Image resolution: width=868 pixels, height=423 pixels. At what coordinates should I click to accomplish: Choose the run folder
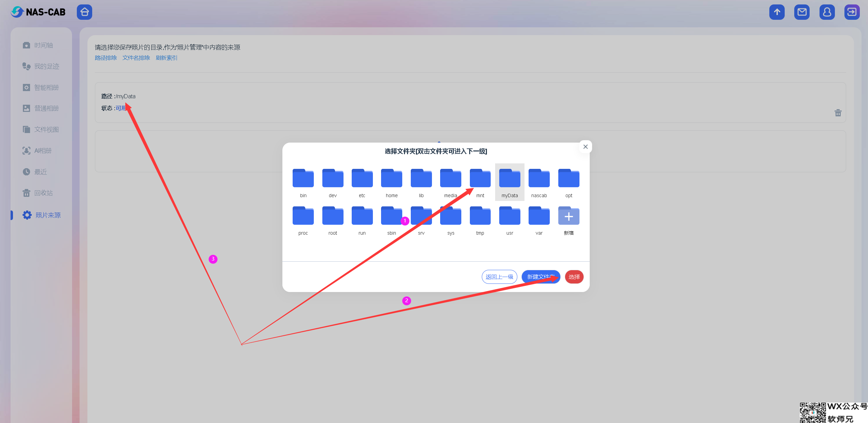click(x=362, y=220)
